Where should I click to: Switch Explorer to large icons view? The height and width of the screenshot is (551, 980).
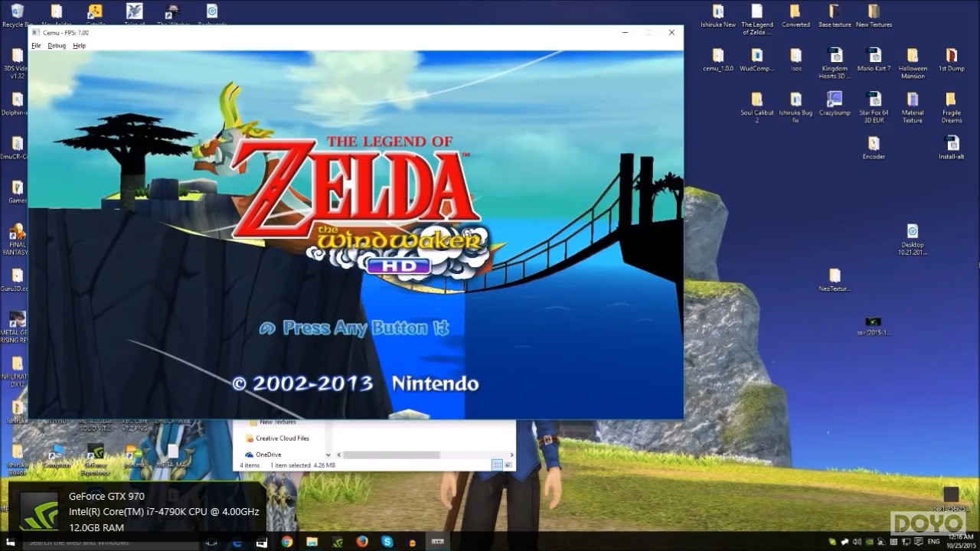coord(508,465)
